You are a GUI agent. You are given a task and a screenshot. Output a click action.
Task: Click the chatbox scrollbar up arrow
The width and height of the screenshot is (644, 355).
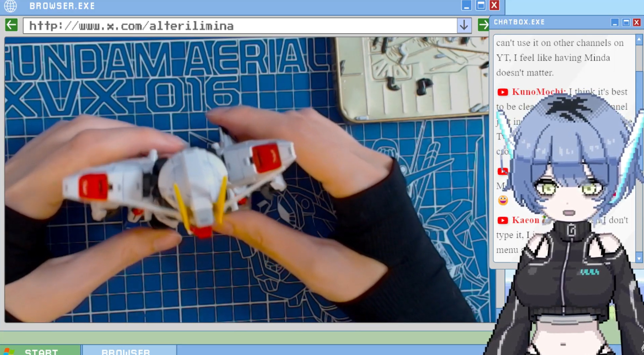point(639,40)
